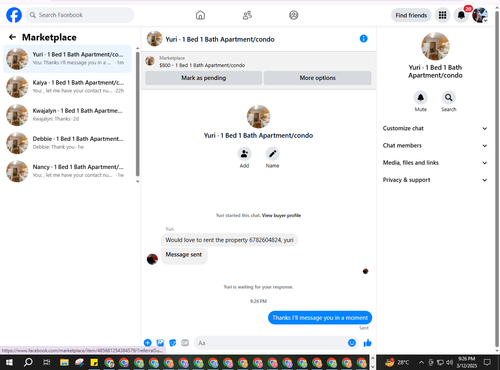
Task: Open Task View on the taskbar
Action: pyautogui.click(x=47, y=362)
